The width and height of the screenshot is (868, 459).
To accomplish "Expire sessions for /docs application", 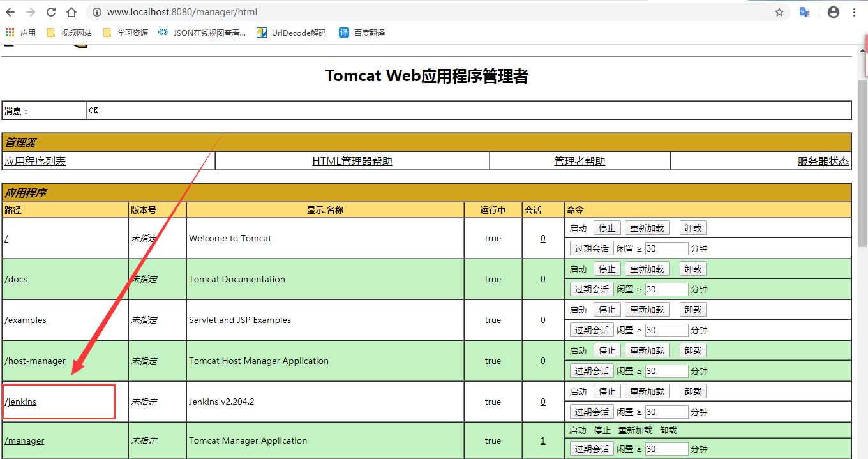I will (x=592, y=289).
